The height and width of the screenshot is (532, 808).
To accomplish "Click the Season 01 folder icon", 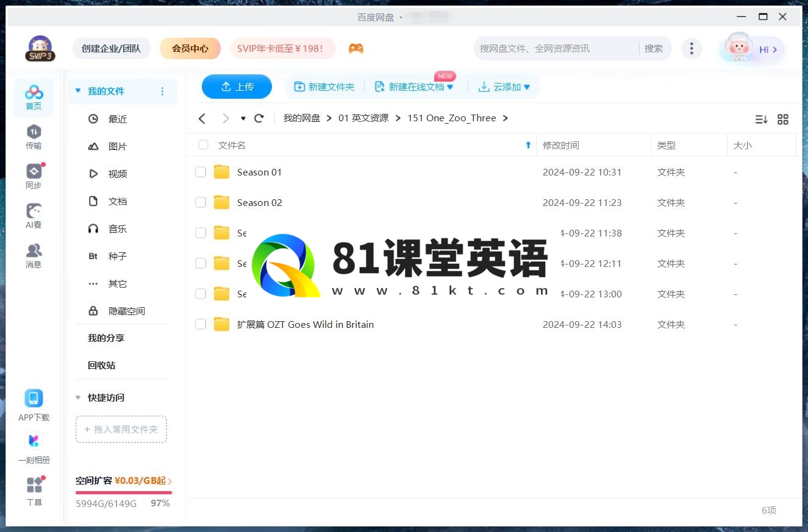I will pyautogui.click(x=222, y=172).
